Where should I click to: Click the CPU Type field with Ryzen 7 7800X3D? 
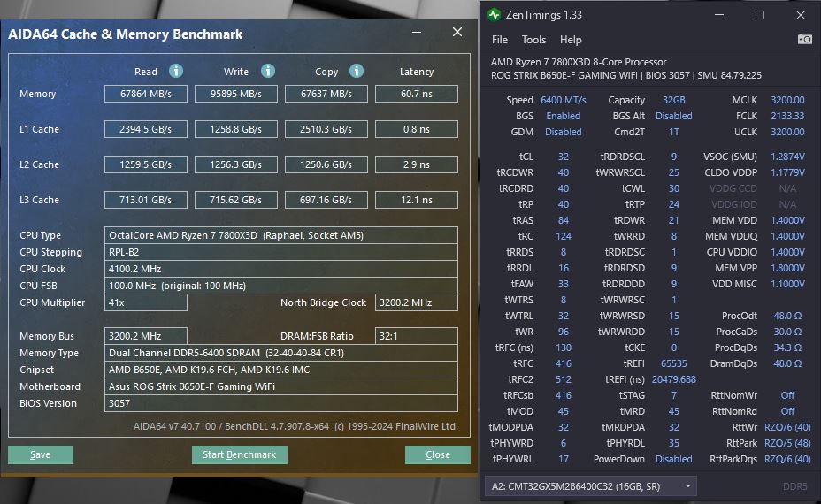281,235
